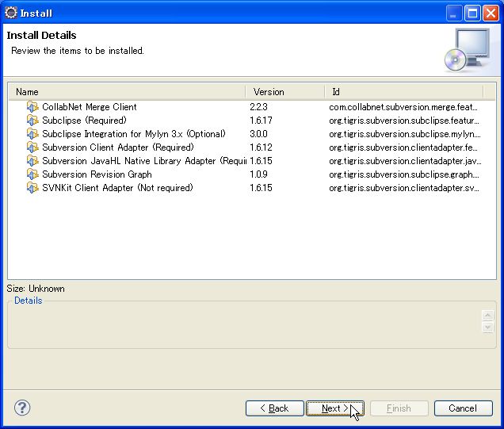Click the org.tigris.subversion.clientadapter.fe Id cell
This screenshot has width=504, height=429.
click(403, 147)
